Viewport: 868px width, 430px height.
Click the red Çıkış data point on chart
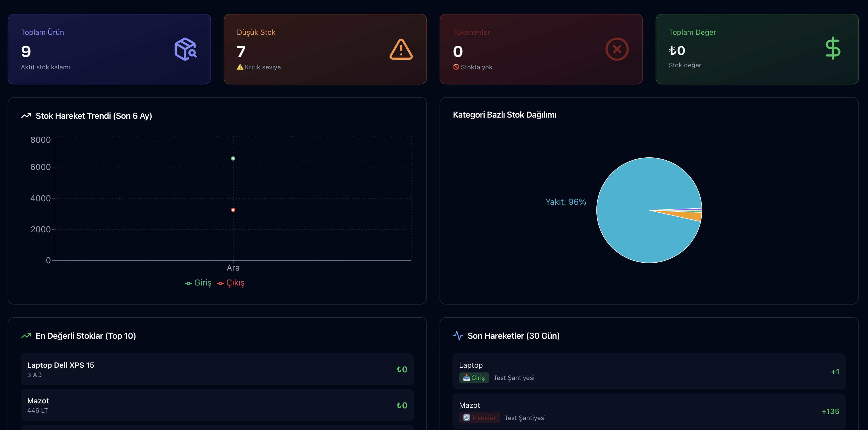[x=233, y=210]
